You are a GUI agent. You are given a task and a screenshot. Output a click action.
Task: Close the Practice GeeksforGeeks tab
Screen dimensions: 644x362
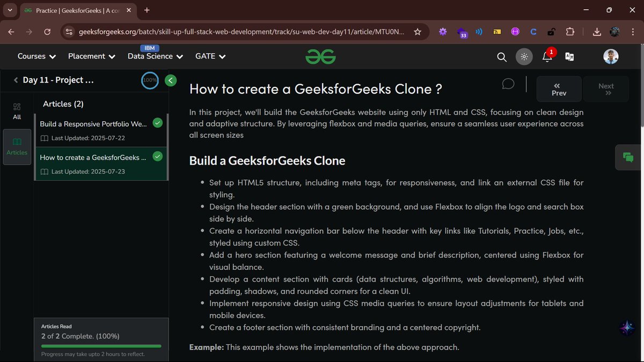129,10
